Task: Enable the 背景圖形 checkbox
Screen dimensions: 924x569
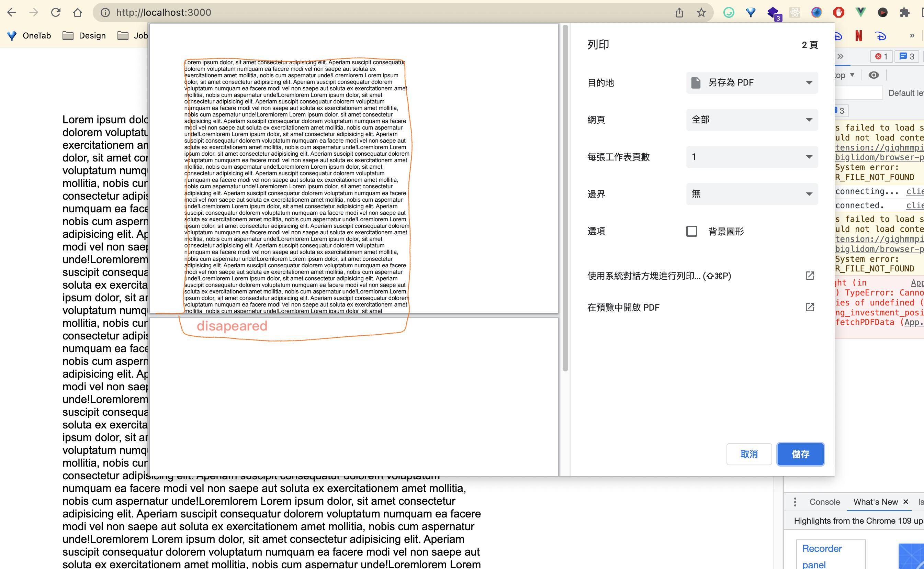Action: (x=691, y=231)
